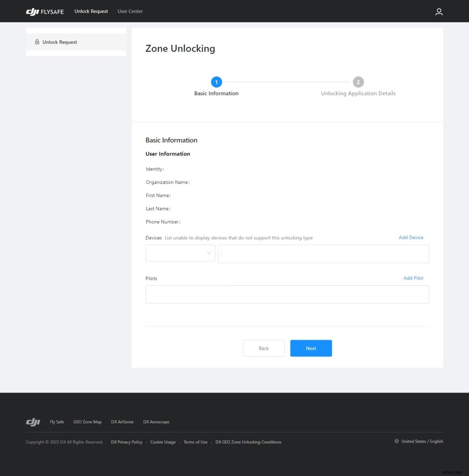Select step 2 Unlocking Application Details circle
469x476 pixels.
(358, 82)
